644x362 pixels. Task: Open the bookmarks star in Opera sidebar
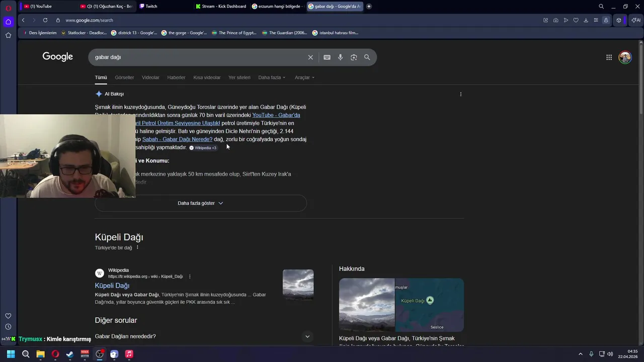click(8, 35)
